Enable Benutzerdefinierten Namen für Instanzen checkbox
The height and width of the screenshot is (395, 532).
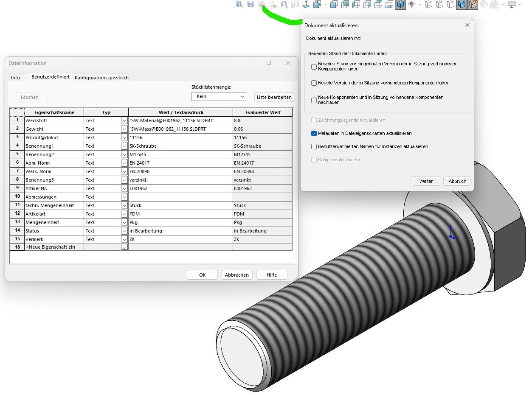[x=314, y=146]
